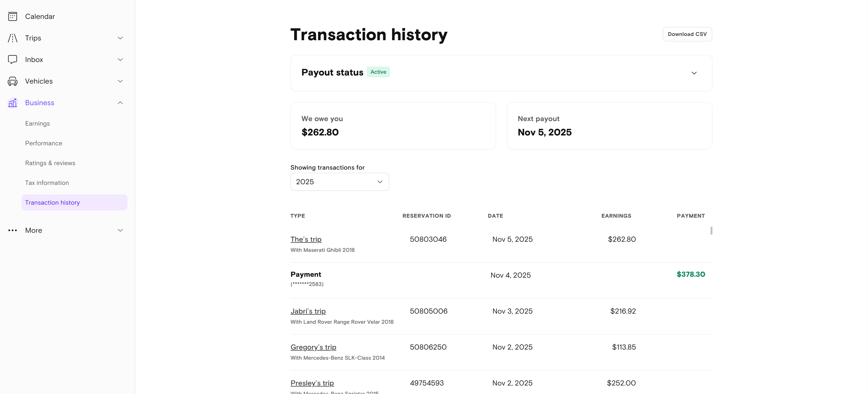Expand the More section chevron
Screen dimensions: 868x394
pyautogui.click(x=120, y=230)
